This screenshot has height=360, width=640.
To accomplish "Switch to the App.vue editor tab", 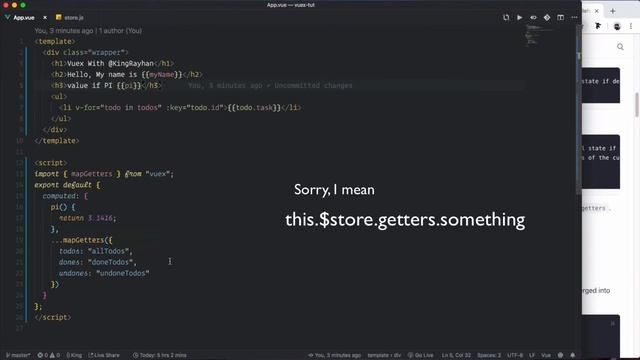I will click(x=24, y=18).
